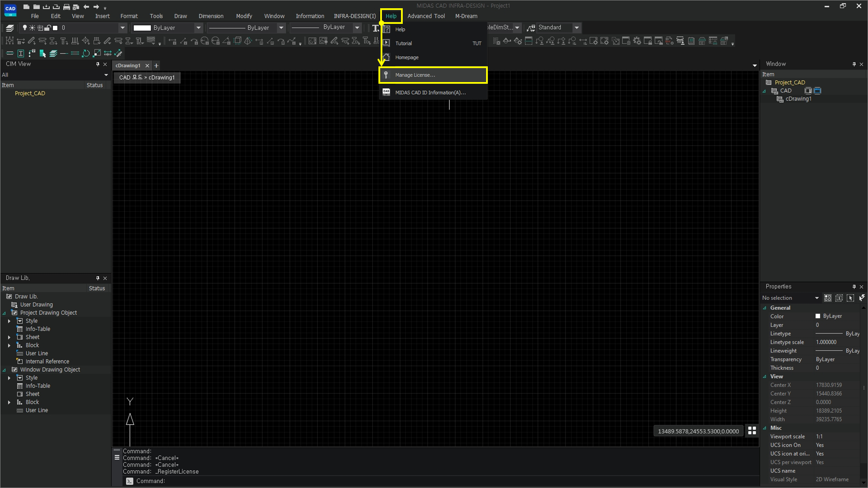Open the No selection dropdown in Properties
The width and height of the screenshot is (868, 488).
817,298
